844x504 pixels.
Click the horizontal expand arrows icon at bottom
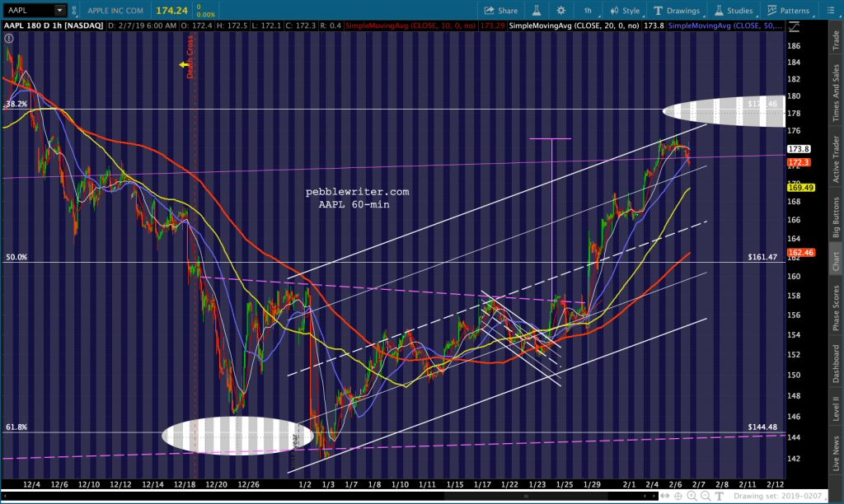[665, 496]
